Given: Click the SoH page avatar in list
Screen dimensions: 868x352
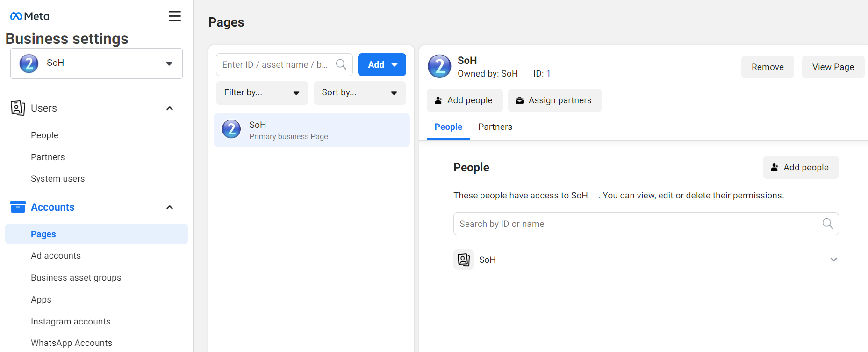Looking at the screenshot, I should click(231, 129).
